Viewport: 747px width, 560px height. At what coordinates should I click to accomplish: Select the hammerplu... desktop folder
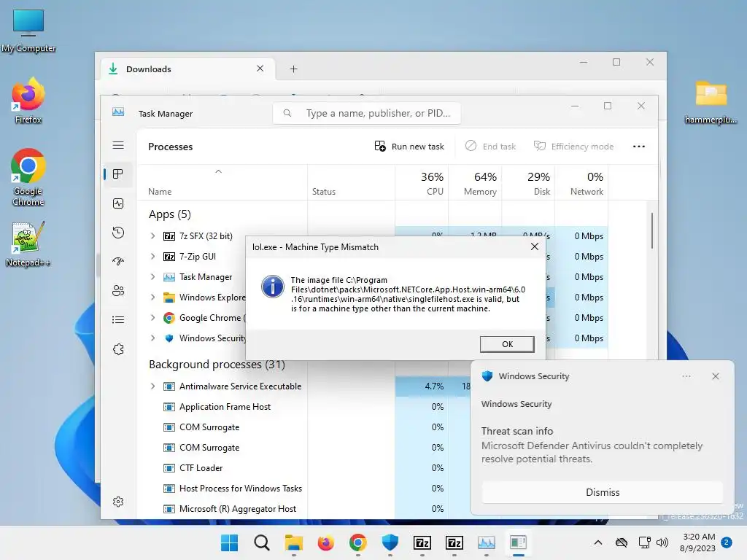click(x=711, y=102)
